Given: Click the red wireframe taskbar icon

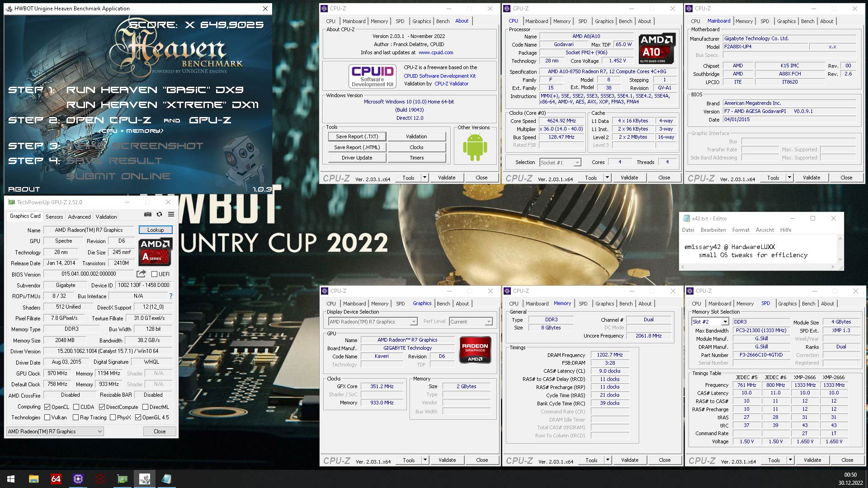Looking at the screenshot, I should pos(100,479).
